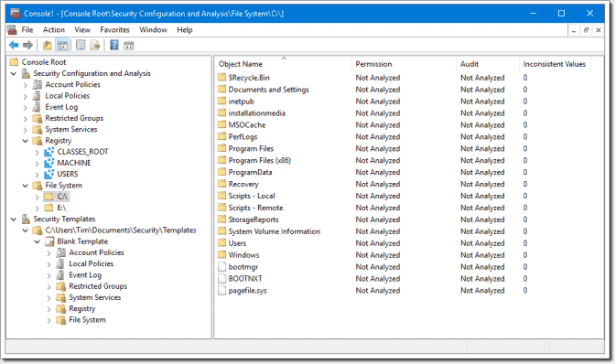
Task: Expand the C:\ tree node
Action: point(38,197)
